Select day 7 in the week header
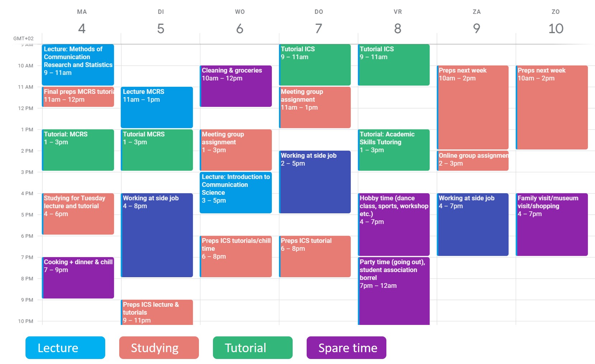595x364 pixels. [x=319, y=28]
